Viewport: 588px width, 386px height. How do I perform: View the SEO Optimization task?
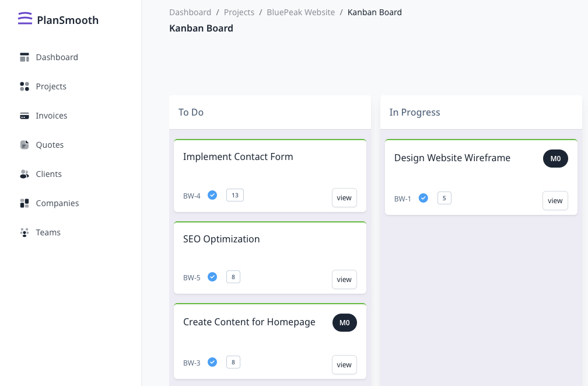tap(344, 279)
